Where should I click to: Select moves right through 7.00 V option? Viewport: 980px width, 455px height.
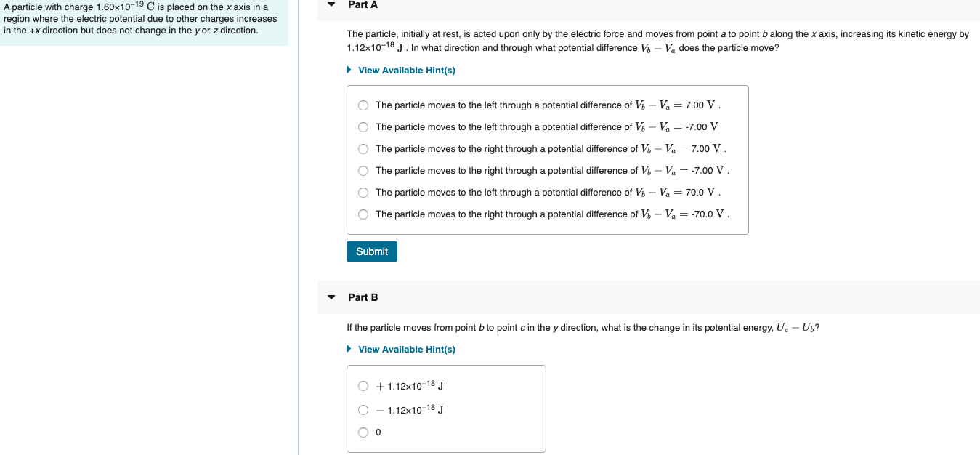tap(363, 148)
